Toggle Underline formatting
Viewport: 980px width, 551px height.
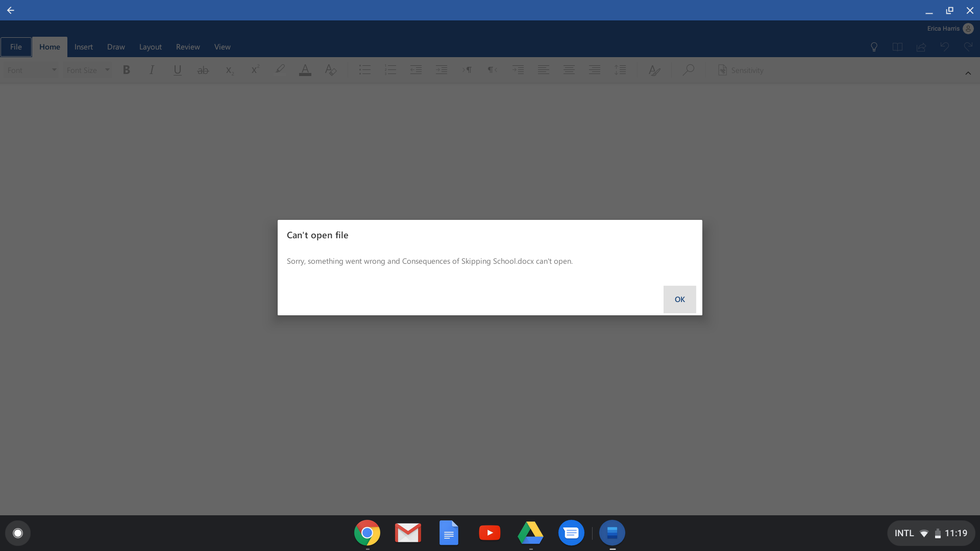click(x=177, y=70)
